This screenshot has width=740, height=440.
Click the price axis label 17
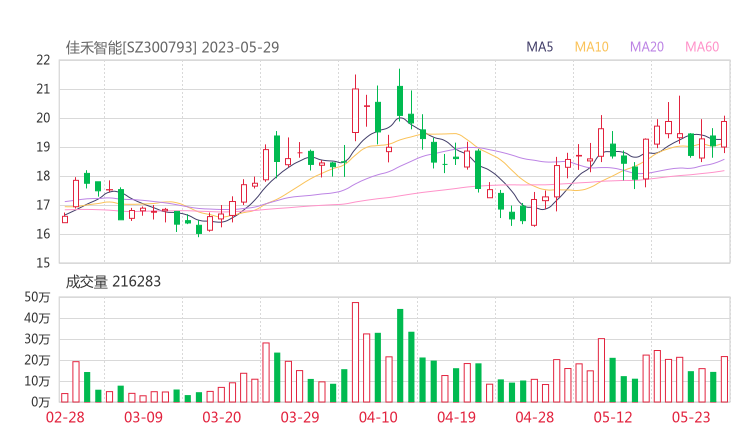pyautogui.click(x=43, y=205)
